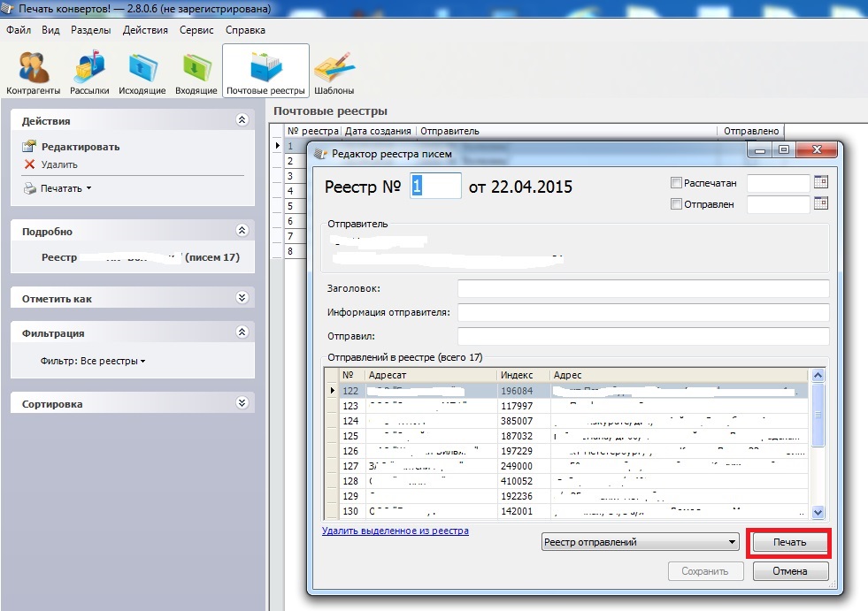Open calendar picker beside Отправлен date
The image size is (868, 611).
click(820, 204)
